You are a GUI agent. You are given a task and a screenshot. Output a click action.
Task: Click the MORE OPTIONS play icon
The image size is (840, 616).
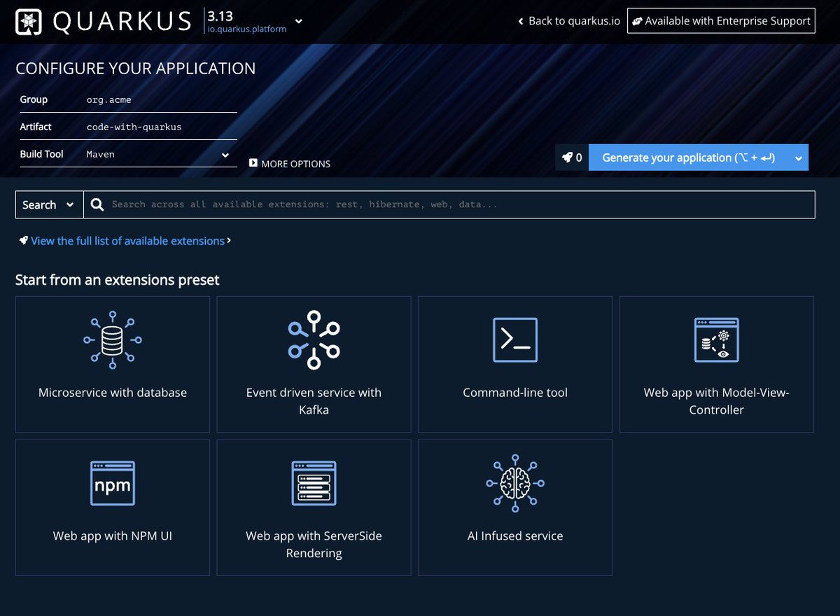[x=253, y=163]
